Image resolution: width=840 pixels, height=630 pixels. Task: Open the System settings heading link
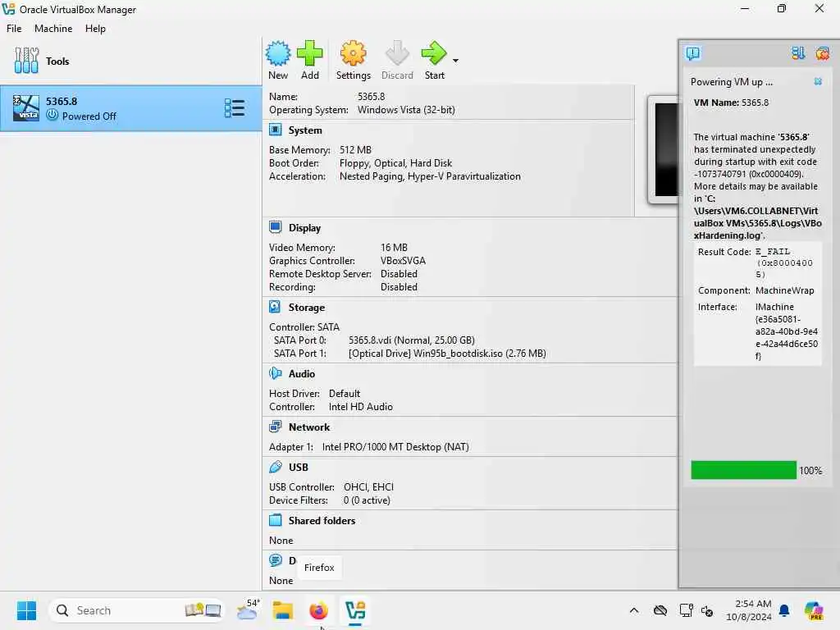(x=305, y=130)
